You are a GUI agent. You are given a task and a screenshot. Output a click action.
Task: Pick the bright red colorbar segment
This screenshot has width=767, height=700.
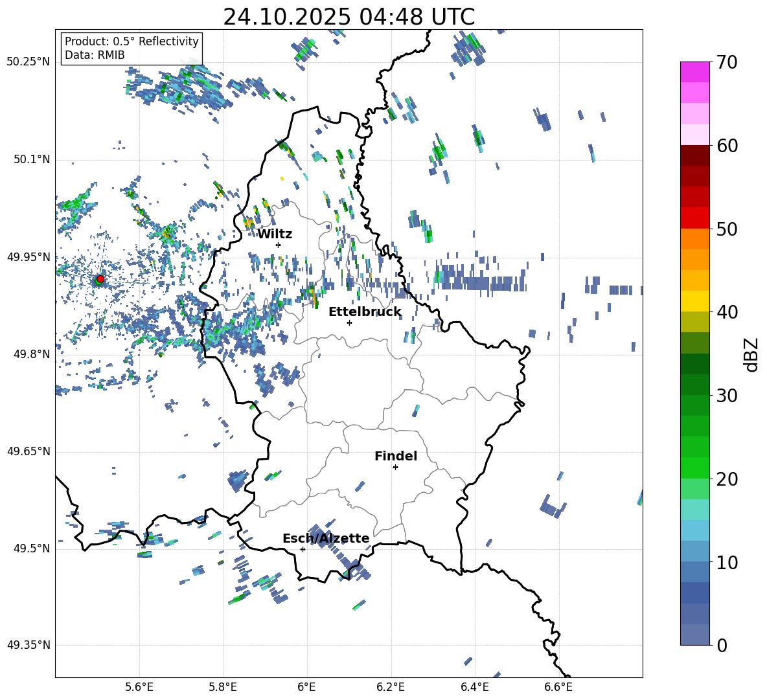pyautogui.click(x=695, y=218)
